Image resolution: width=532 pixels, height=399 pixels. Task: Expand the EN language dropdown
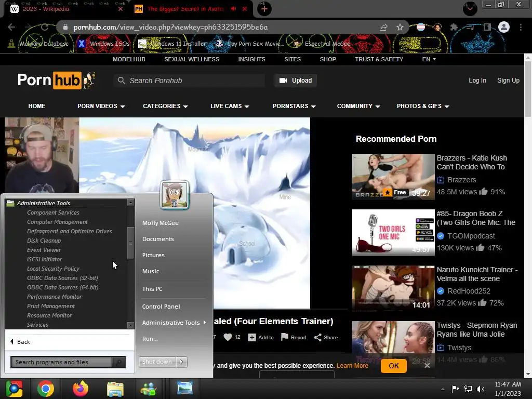click(429, 59)
